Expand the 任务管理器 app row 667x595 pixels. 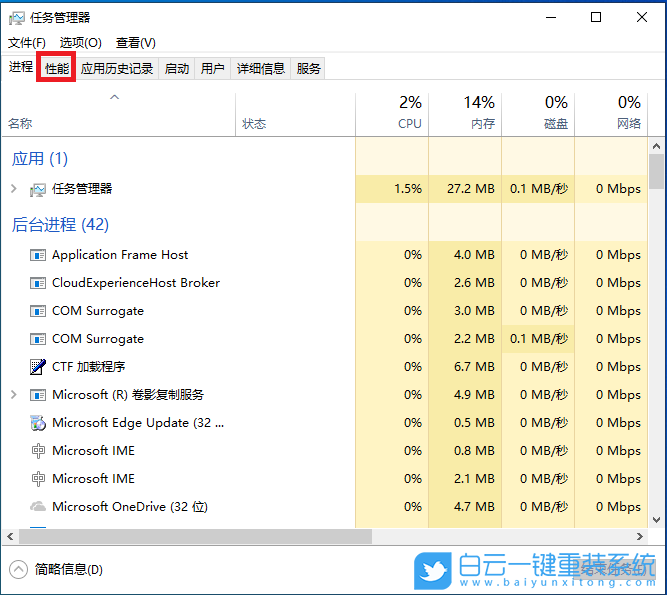coord(14,188)
